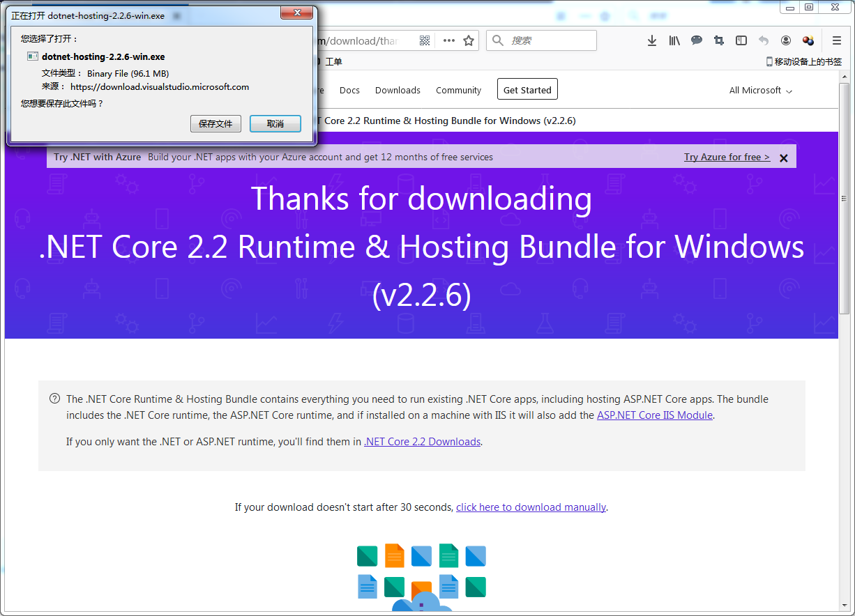The width and height of the screenshot is (855, 616).
Task: Minimize the Firefox browser window
Action: click(789, 7)
